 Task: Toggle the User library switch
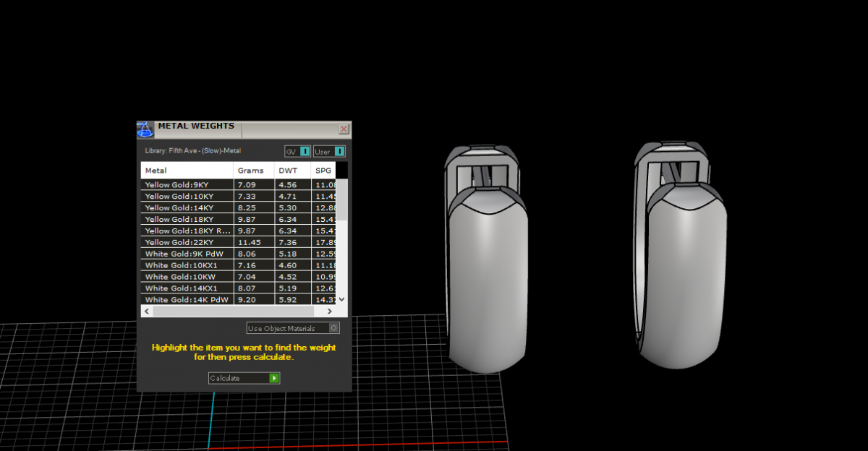(x=339, y=151)
